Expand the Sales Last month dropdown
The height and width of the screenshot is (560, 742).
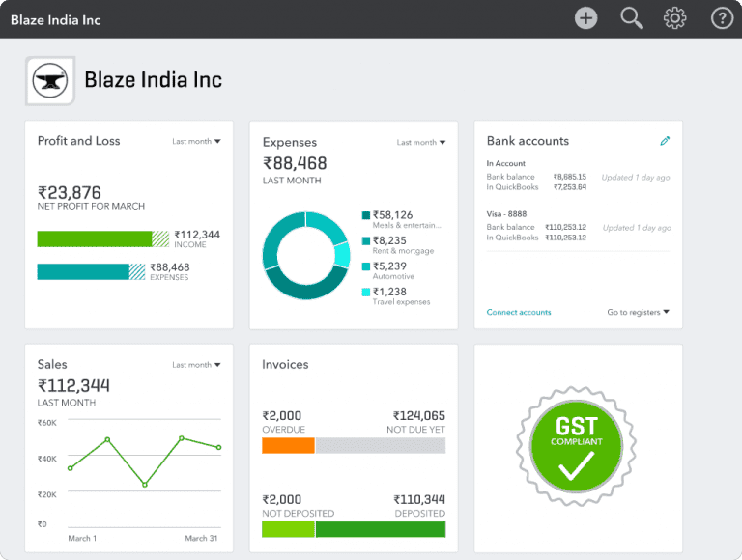(x=196, y=365)
